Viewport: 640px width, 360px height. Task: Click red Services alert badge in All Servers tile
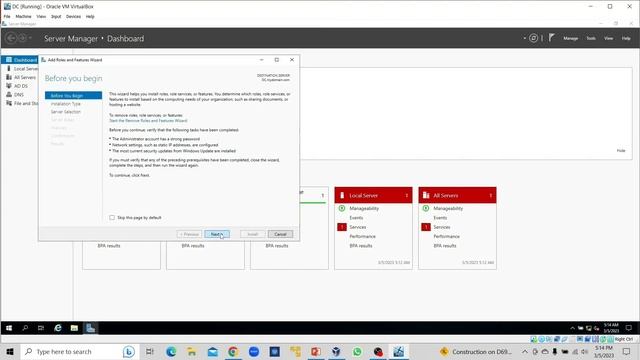[x=426, y=227]
